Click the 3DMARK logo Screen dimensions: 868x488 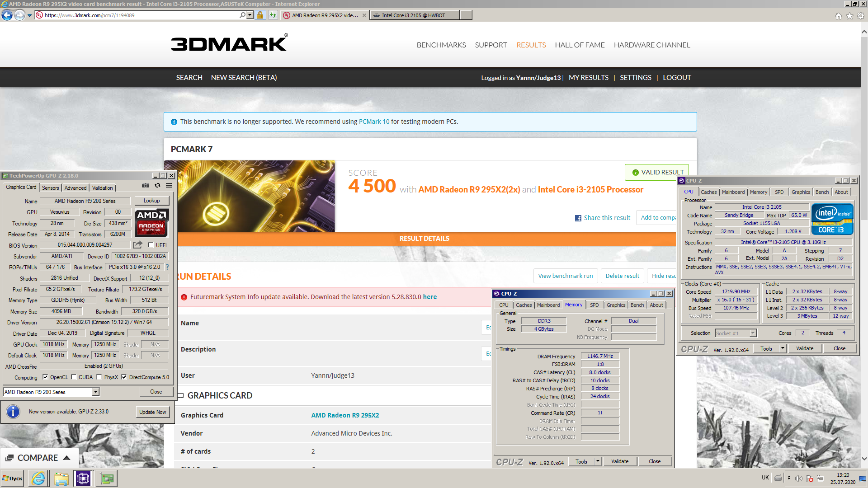click(229, 43)
